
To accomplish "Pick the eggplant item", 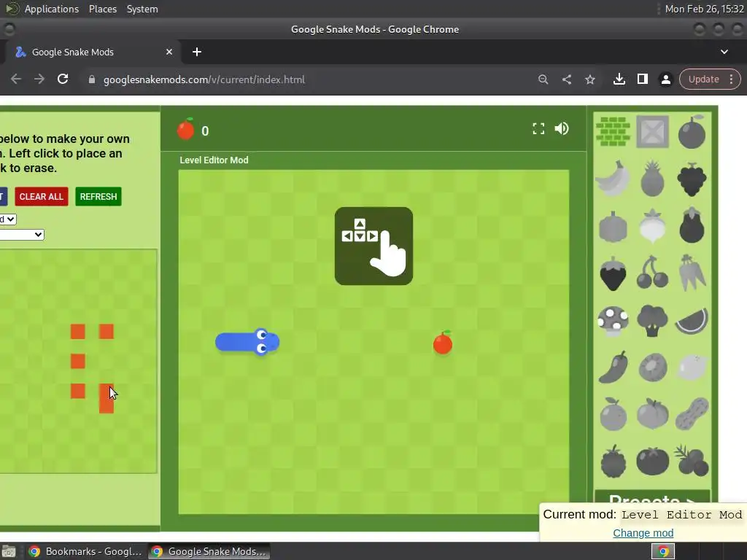I will [692, 225].
